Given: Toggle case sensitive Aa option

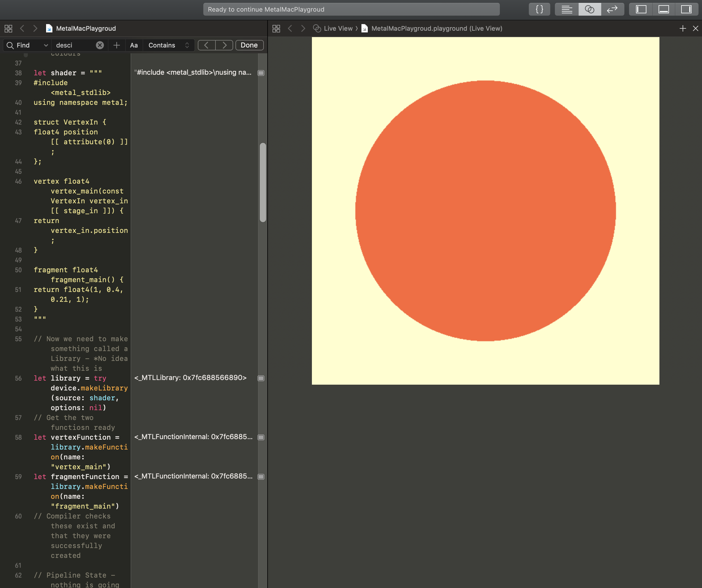Looking at the screenshot, I should 134,45.
